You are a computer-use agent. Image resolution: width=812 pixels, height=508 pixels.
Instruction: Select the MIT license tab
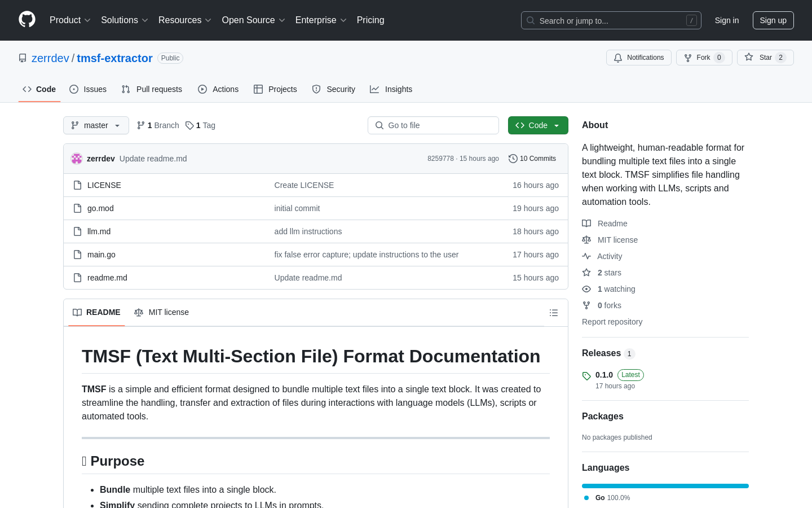161,312
